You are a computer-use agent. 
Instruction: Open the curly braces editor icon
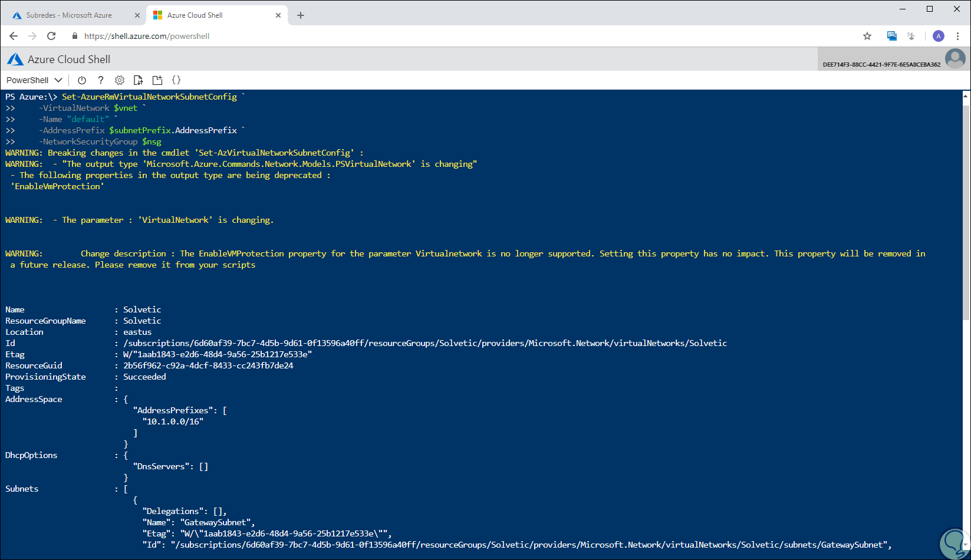click(x=176, y=80)
